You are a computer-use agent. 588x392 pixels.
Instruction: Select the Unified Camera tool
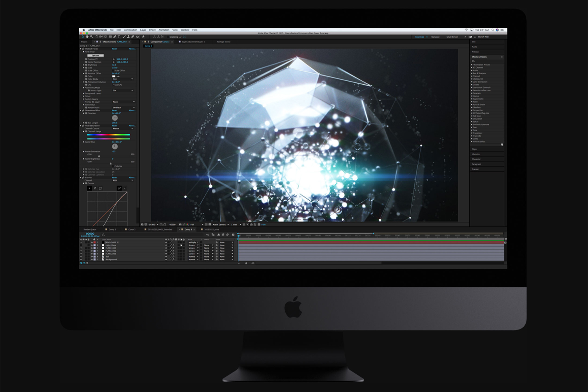[101, 37]
